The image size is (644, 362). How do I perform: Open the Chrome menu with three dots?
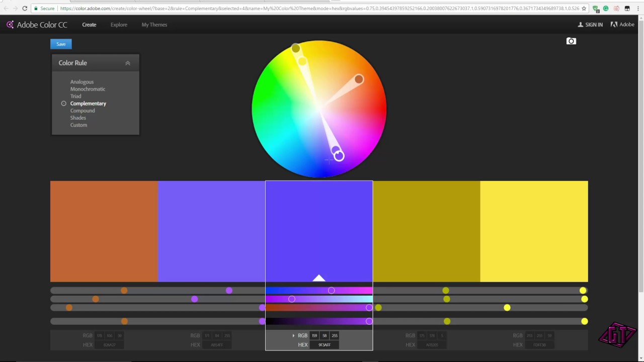638,9
